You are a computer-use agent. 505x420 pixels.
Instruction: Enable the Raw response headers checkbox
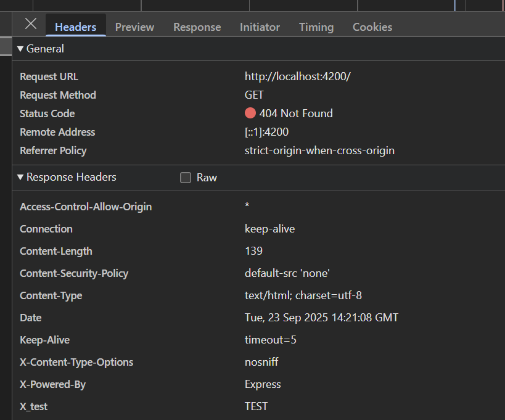click(186, 178)
